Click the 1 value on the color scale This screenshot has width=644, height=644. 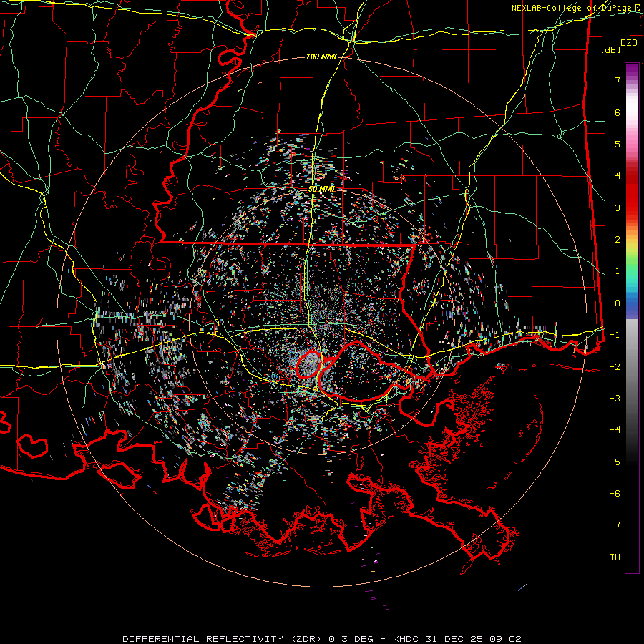[618, 271]
